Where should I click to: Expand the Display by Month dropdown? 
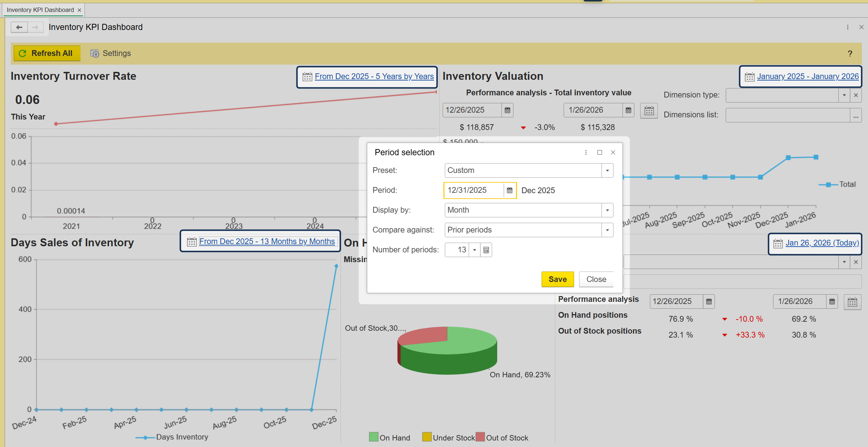pos(607,210)
